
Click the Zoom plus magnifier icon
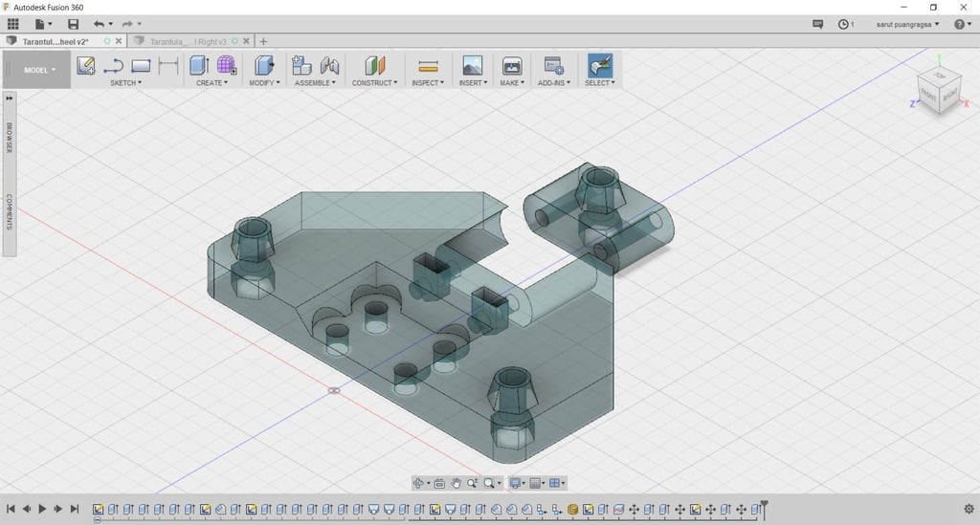pos(473,483)
